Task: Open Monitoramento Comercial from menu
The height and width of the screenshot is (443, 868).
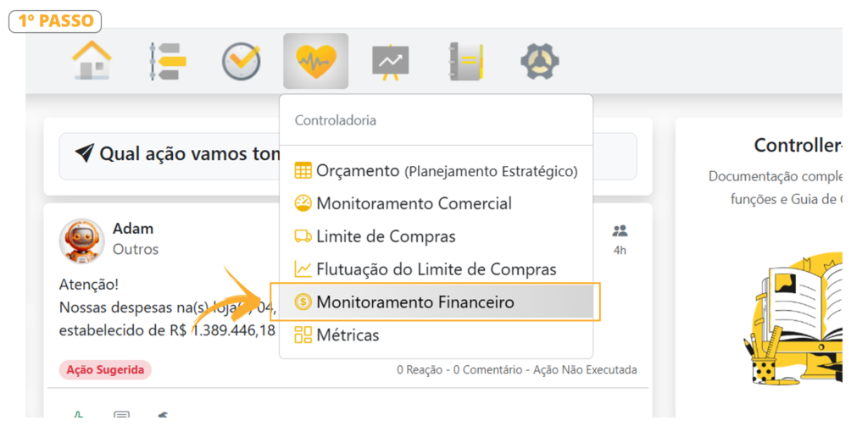Action: point(414,203)
